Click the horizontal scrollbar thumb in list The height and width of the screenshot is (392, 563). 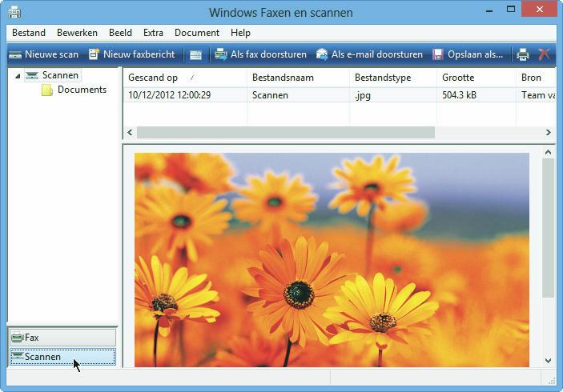286,132
